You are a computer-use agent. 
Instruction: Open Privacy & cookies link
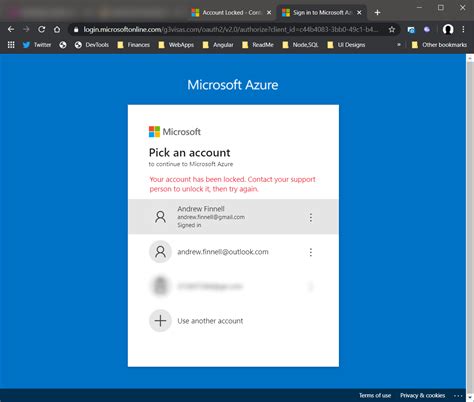click(422, 395)
